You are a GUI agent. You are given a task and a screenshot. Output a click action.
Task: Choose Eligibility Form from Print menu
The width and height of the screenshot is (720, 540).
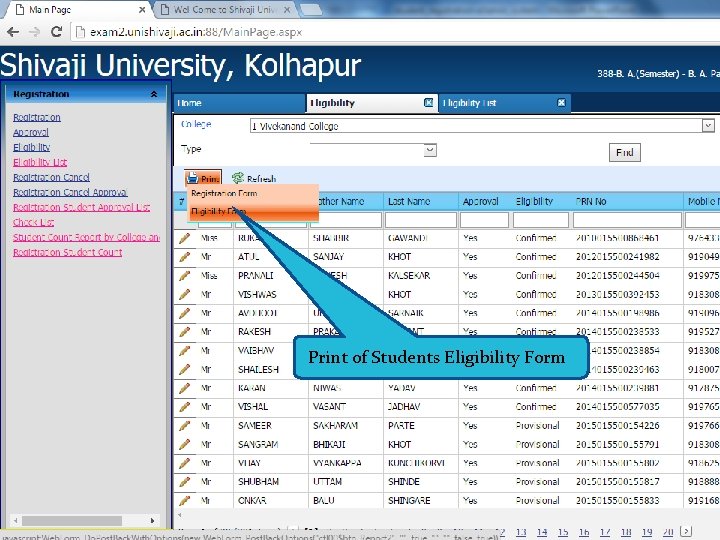[253, 211]
